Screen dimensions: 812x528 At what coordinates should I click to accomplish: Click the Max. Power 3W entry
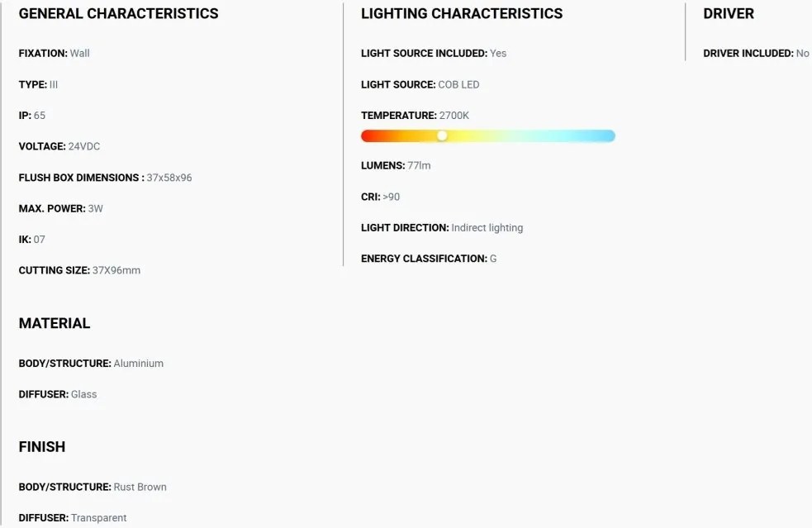60,209
